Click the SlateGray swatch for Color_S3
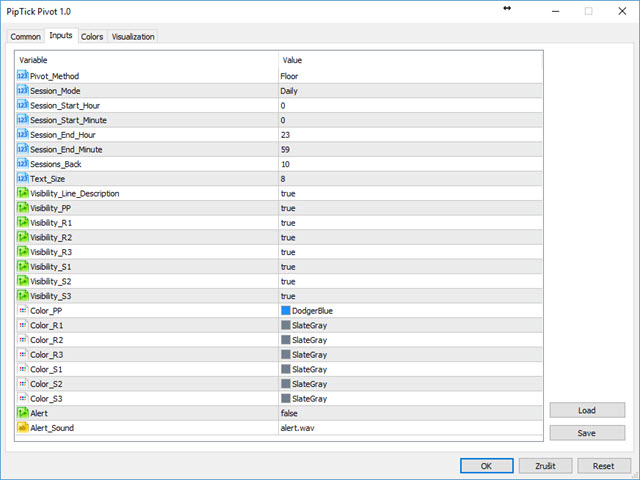 coord(286,398)
